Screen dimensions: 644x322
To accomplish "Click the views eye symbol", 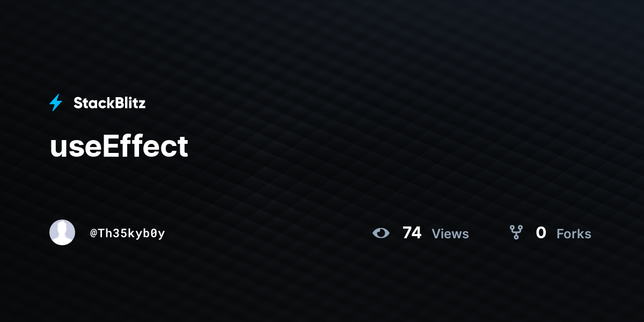I will 381,233.
